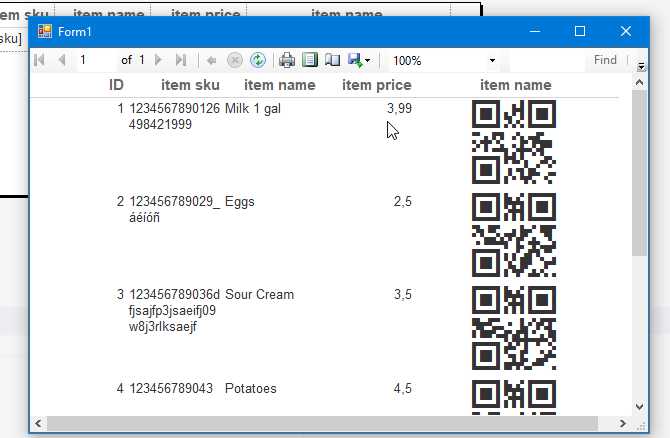This screenshot has height=438, width=670.
Task: Click the window resize grip corner
Action: tap(641, 426)
